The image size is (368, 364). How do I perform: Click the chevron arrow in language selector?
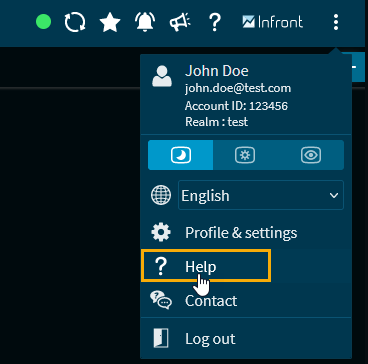click(334, 195)
